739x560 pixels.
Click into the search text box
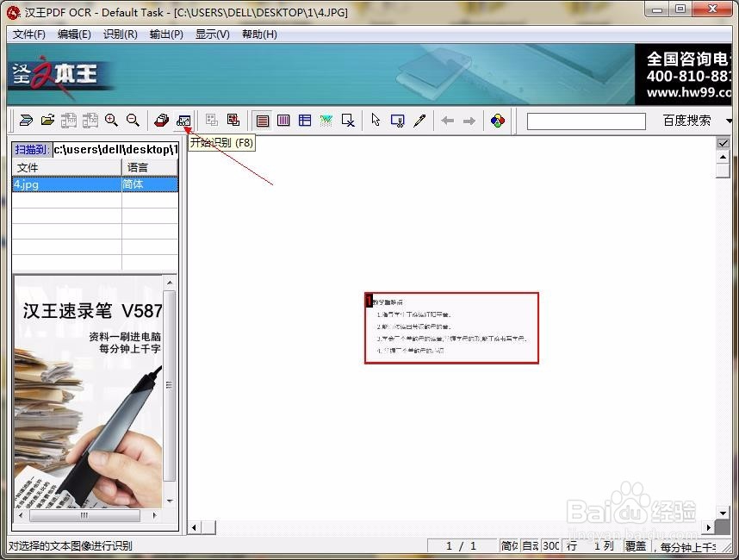click(x=586, y=121)
